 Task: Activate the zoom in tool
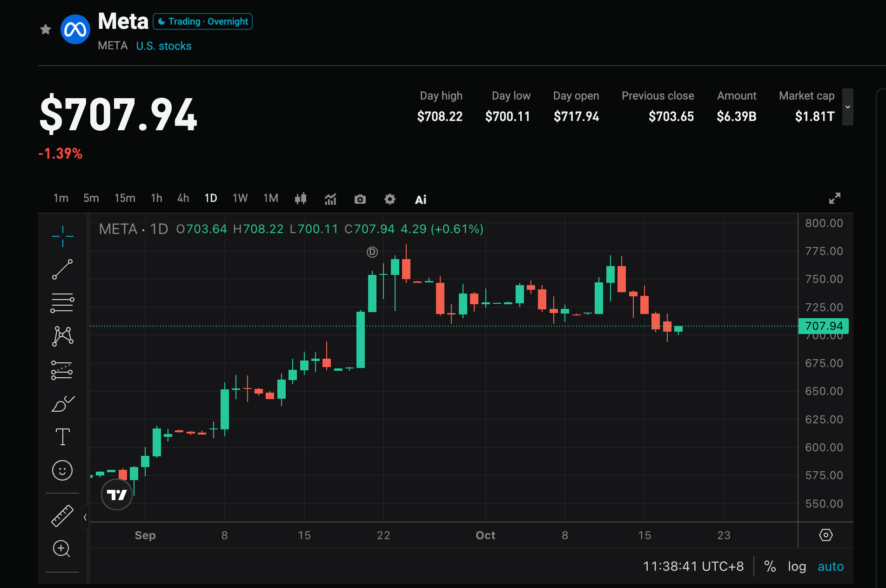(x=61, y=549)
